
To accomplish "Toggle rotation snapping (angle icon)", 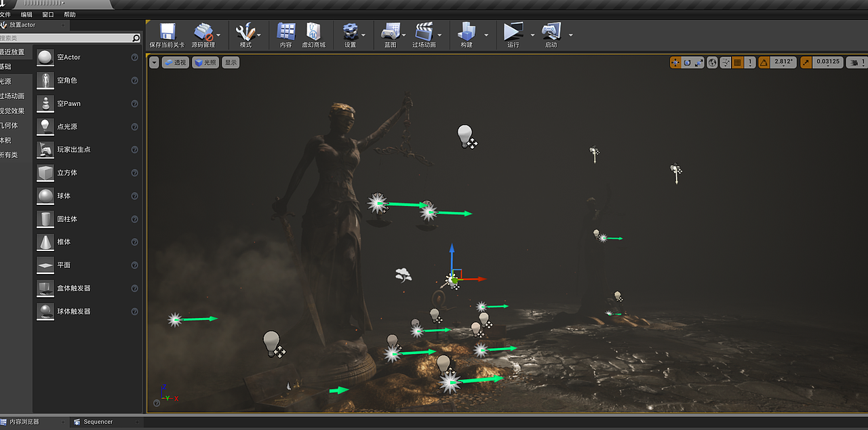I will point(764,62).
